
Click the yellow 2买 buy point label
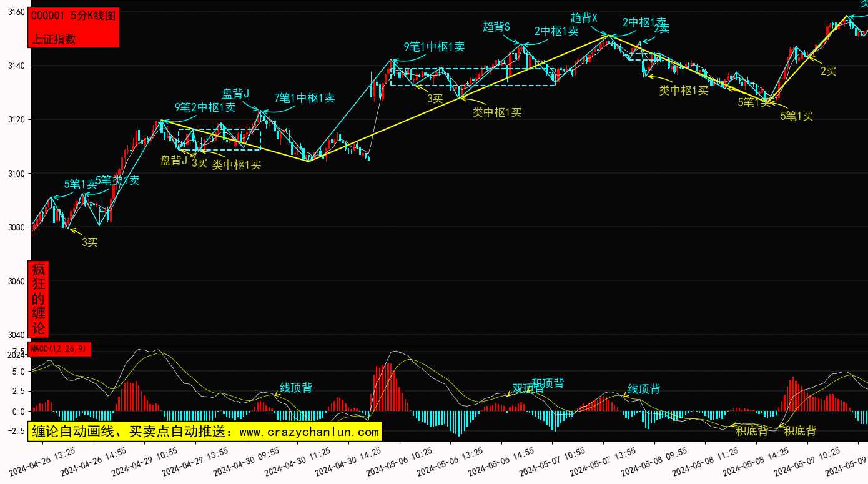[x=828, y=71]
